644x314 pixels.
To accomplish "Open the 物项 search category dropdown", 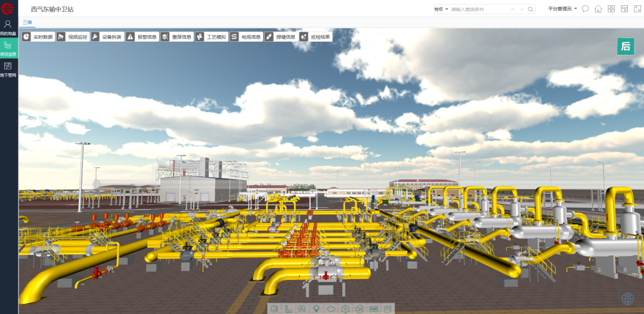I will pyautogui.click(x=441, y=9).
